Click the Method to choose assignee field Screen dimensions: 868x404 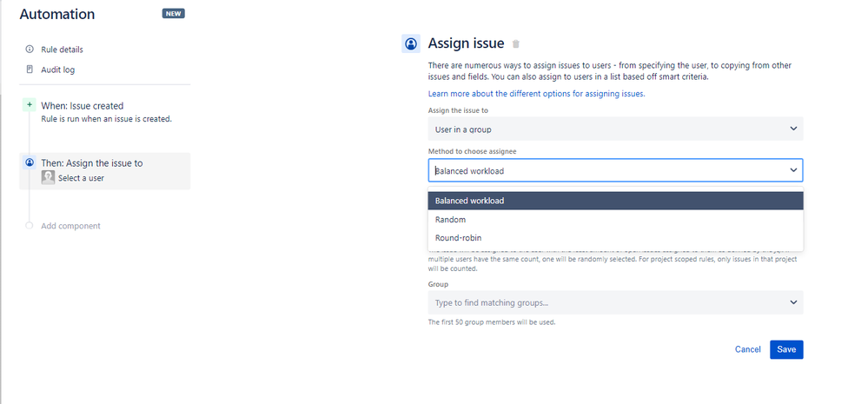(x=615, y=170)
